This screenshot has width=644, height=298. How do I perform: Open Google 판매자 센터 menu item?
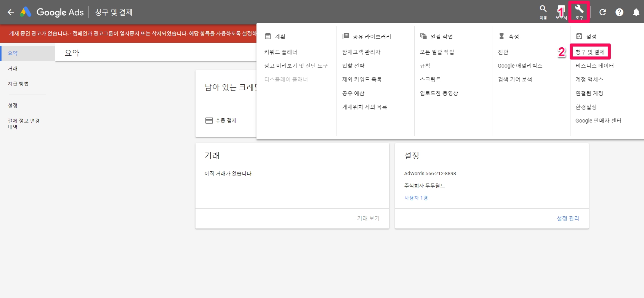pyautogui.click(x=598, y=121)
